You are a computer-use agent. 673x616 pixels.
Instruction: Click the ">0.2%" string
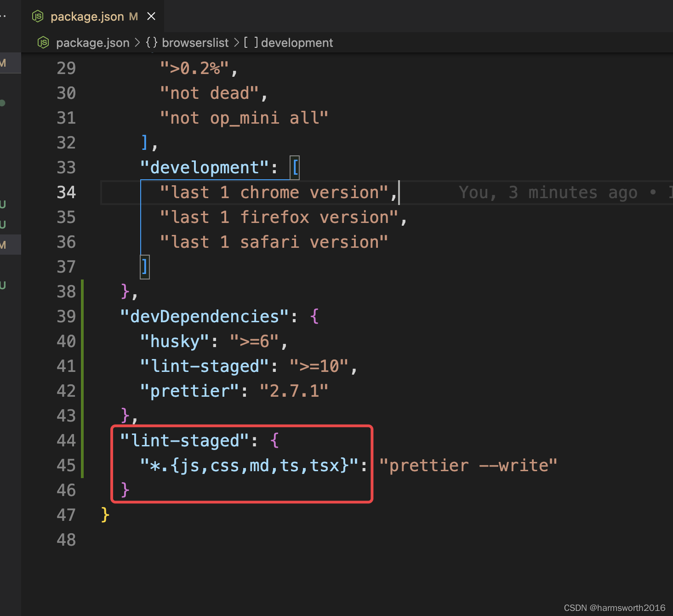194,68
